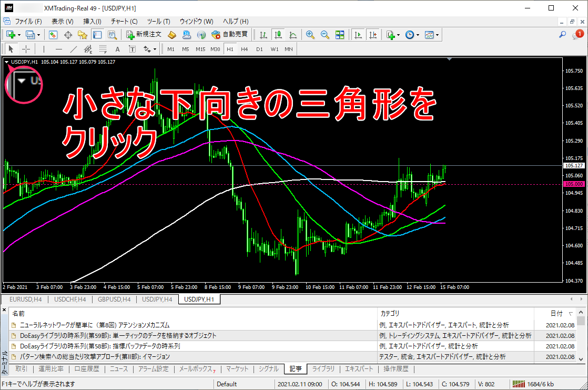Open chat notifications with red badge
Screen dimensions: 588x390
click(x=577, y=35)
